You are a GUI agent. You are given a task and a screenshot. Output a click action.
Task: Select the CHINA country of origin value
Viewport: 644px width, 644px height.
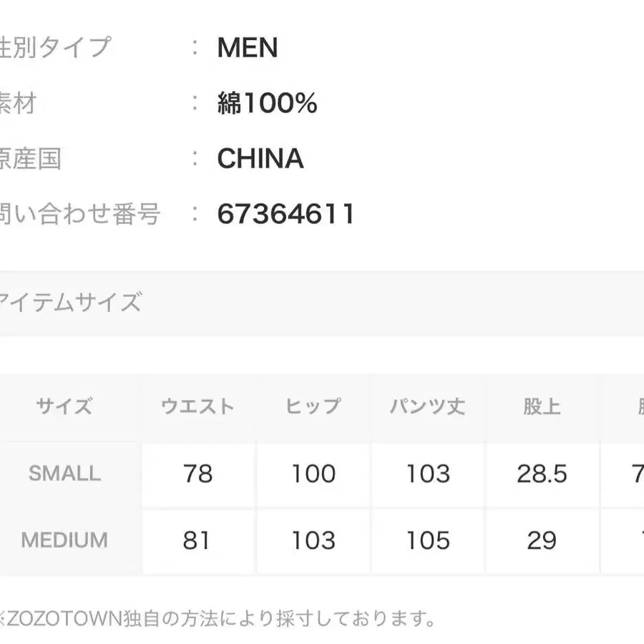tap(260, 159)
